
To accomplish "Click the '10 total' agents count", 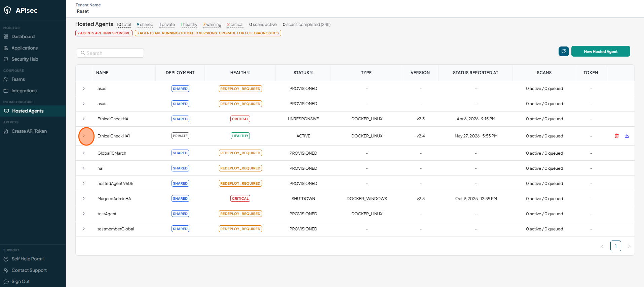I will pyautogui.click(x=124, y=25).
